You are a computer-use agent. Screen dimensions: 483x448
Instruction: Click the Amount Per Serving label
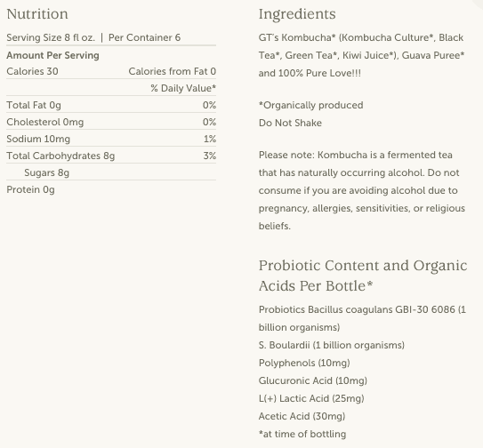52,55
